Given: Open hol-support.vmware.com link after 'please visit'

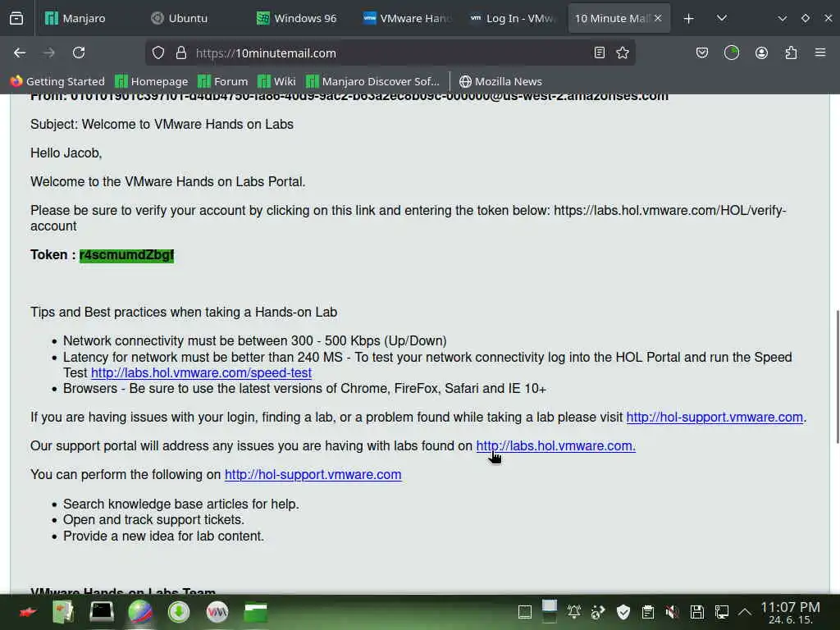Looking at the screenshot, I should [714, 418].
